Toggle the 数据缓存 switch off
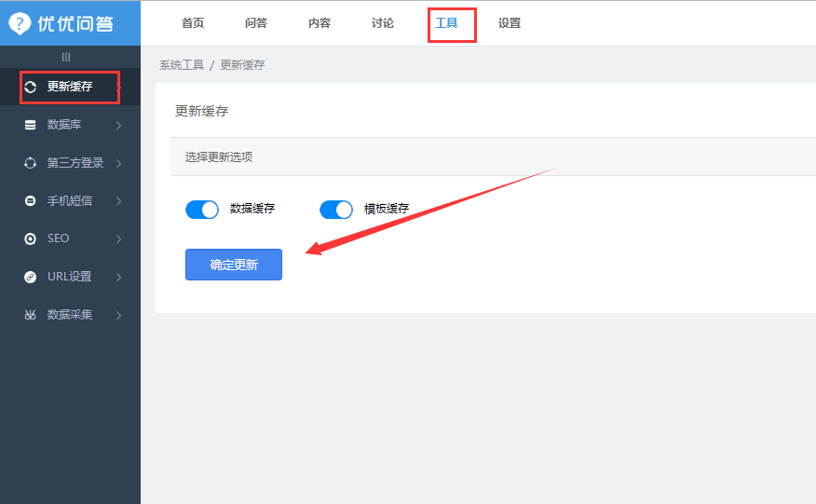Viewport: 816px width, 504px height. 202,210
